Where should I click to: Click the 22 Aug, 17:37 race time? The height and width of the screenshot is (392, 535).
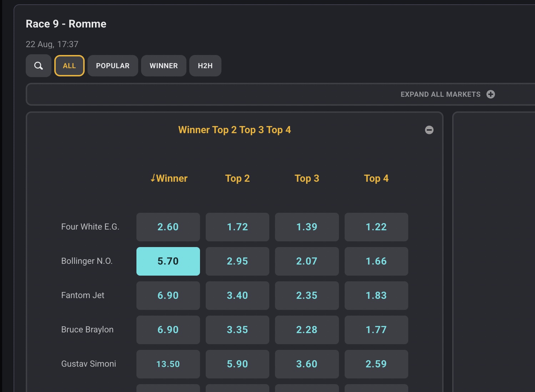[52, 44]
